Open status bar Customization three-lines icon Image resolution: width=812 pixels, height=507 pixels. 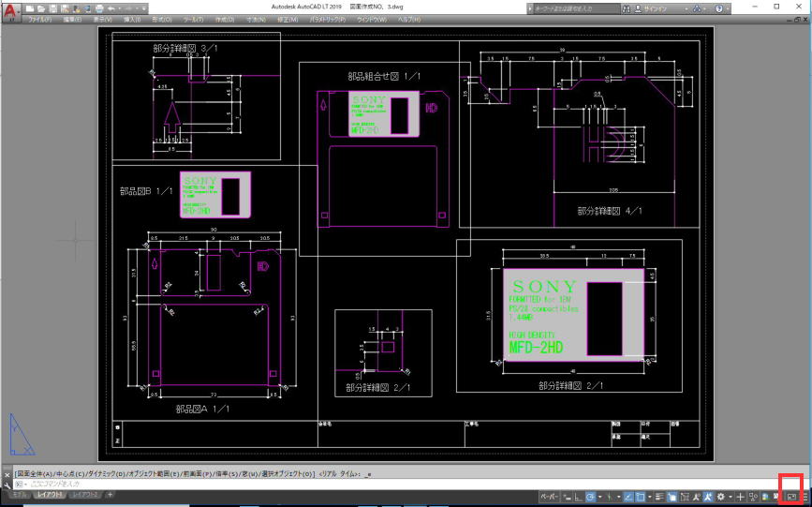pos(805,497)
